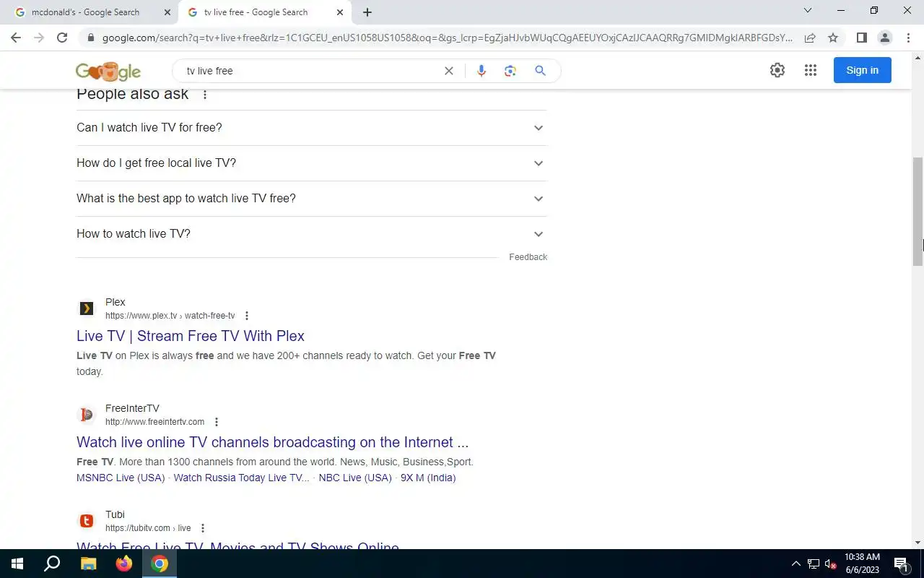Submit search with magnifier icon

540,71
